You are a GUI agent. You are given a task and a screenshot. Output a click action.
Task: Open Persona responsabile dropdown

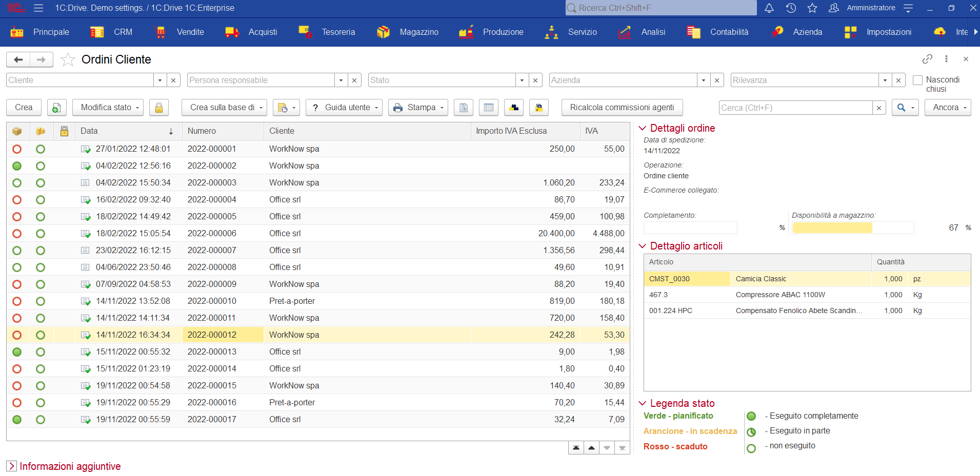click(x=342, y=80)
